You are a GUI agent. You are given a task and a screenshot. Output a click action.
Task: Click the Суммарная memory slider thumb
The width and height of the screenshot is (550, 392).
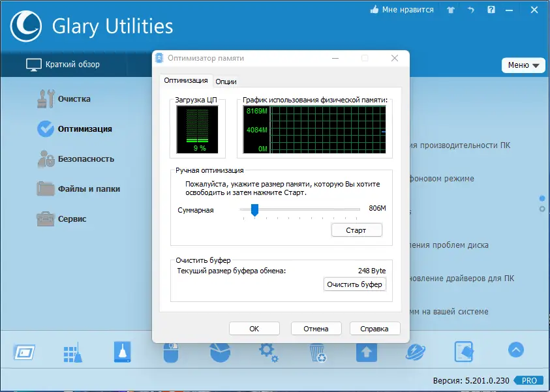254,210
